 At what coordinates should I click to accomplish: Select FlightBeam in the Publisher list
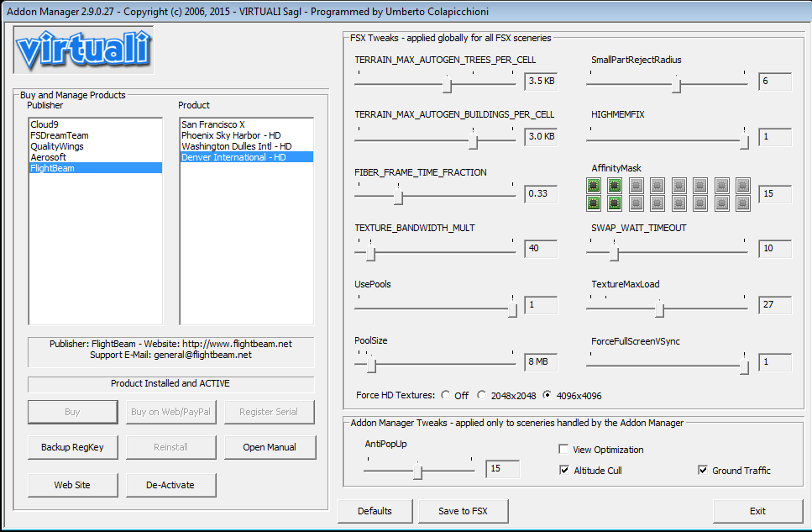(x=95, y=168)
